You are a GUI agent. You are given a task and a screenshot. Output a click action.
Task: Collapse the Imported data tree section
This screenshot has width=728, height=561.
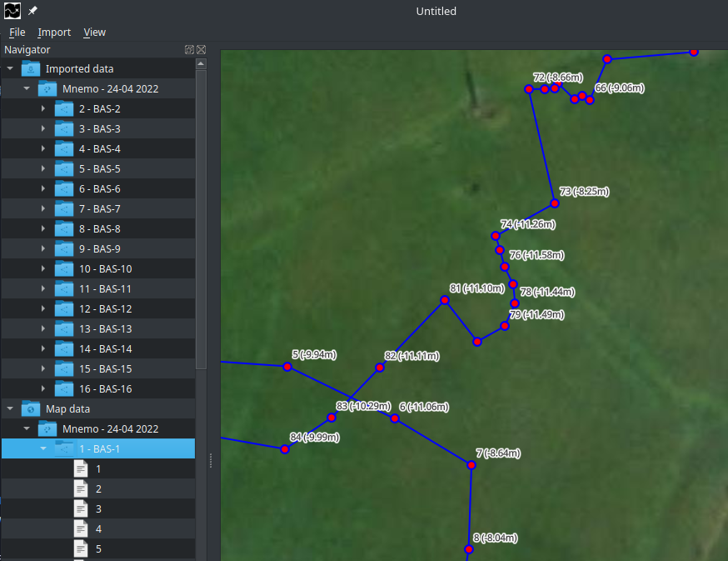click(x=10, y=68)
